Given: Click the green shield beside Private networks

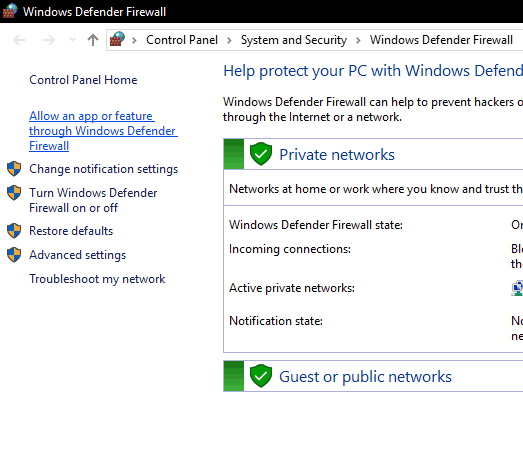Looking at the screenshot, I should [261, 154].
